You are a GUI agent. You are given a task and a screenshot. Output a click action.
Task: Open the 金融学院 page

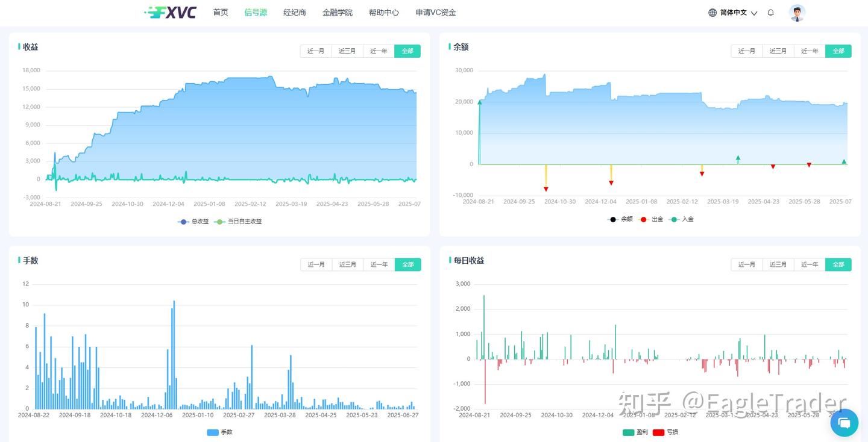coord(338,12)
